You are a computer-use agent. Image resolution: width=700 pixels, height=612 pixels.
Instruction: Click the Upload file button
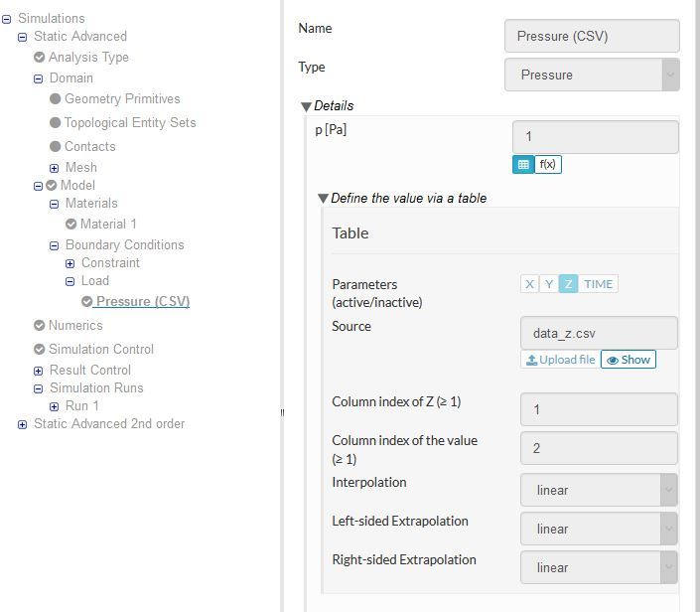coord(560,360)
